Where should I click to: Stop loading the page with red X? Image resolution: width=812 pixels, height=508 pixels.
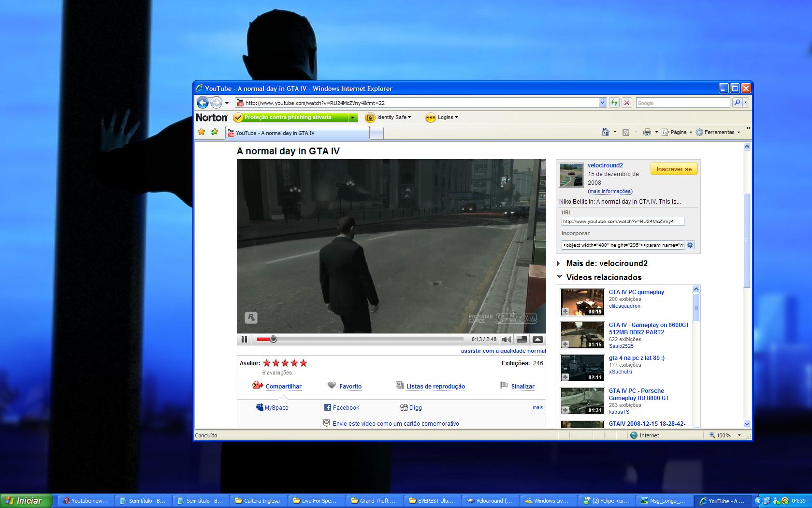[627, 103]
